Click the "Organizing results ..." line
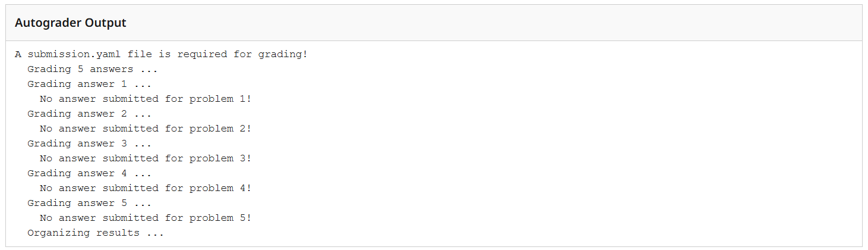868x250 pixels. [95, 233]
